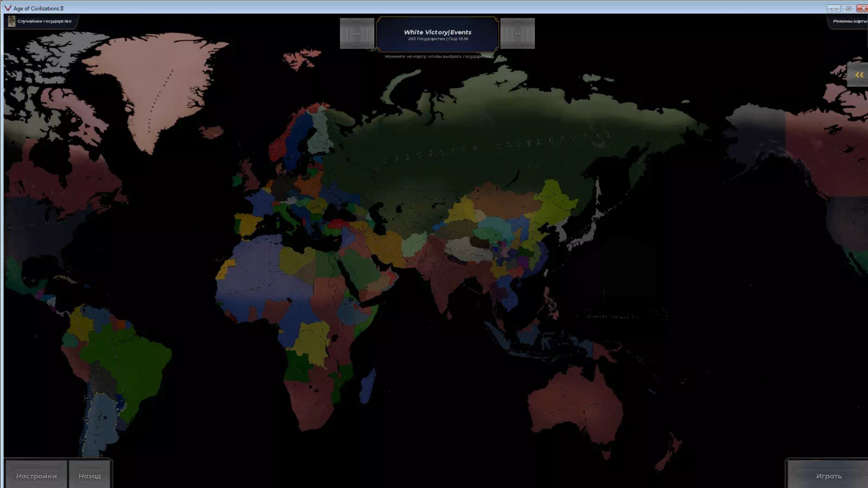Select Madagascar island on the map
Viewport: 868px width, 488px height.
pos(368,386)
